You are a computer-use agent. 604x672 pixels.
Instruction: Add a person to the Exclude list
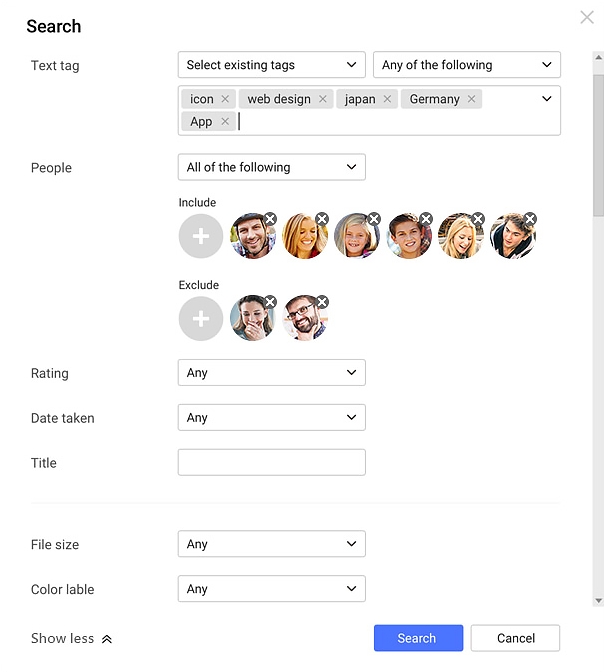point(201,318)
